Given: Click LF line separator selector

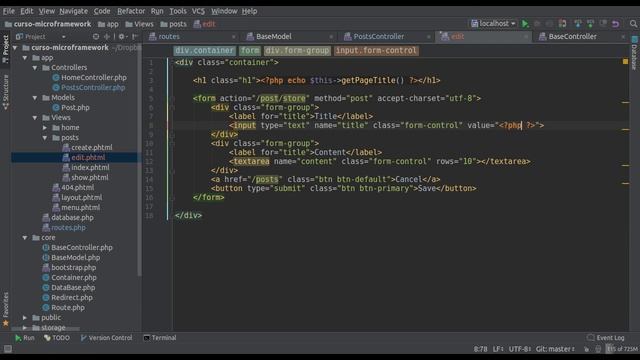Looking at the screenshot, I should [498, 349].
